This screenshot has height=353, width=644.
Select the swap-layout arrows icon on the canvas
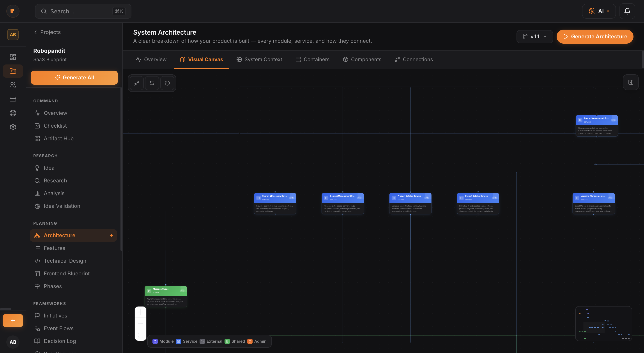click(152, 83)
